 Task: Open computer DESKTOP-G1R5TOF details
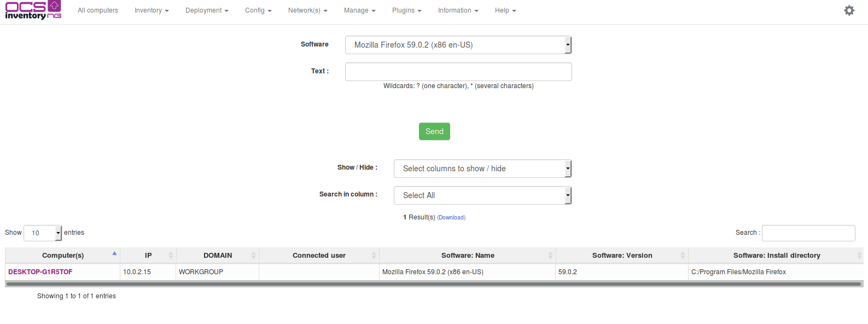pyautogui.click(x=40, y=272)
